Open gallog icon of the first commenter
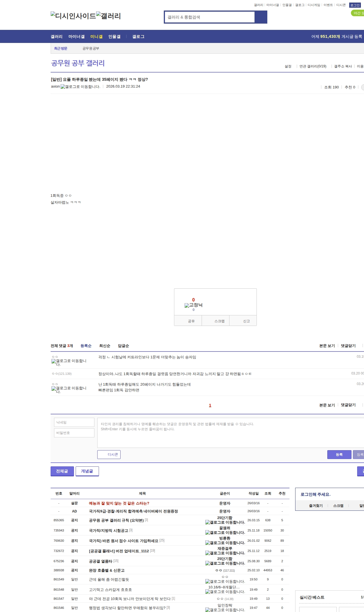This screenshot has width=364, height=612. [69, 362]
